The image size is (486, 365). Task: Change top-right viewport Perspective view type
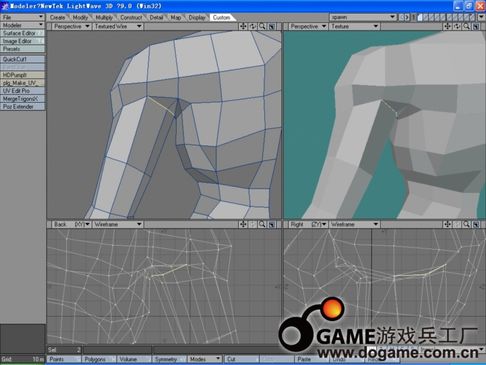point(308,26)
